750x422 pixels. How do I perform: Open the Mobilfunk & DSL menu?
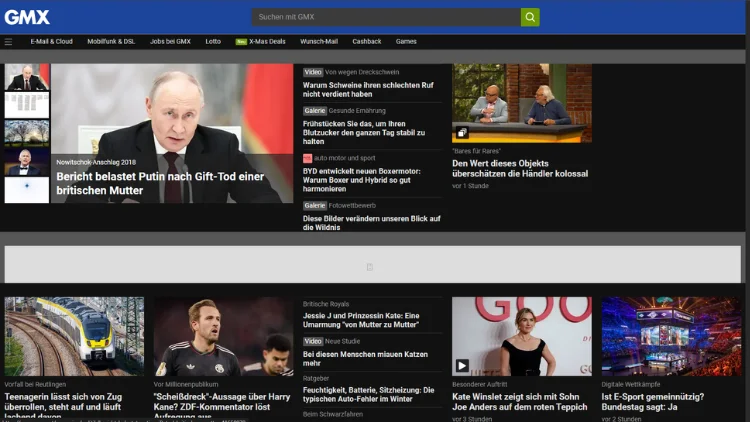point(111,42)
